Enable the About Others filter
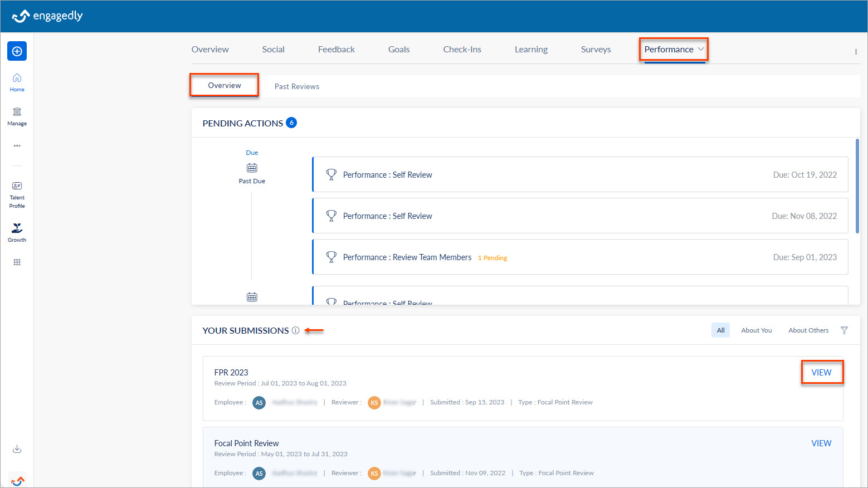This screenshot has width=868, height=488. point(808,330)
